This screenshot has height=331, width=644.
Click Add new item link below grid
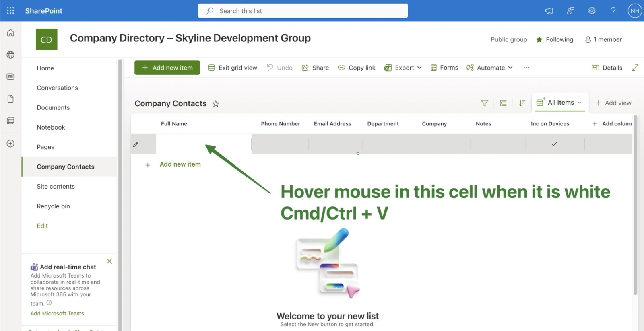tap(180, 164)
